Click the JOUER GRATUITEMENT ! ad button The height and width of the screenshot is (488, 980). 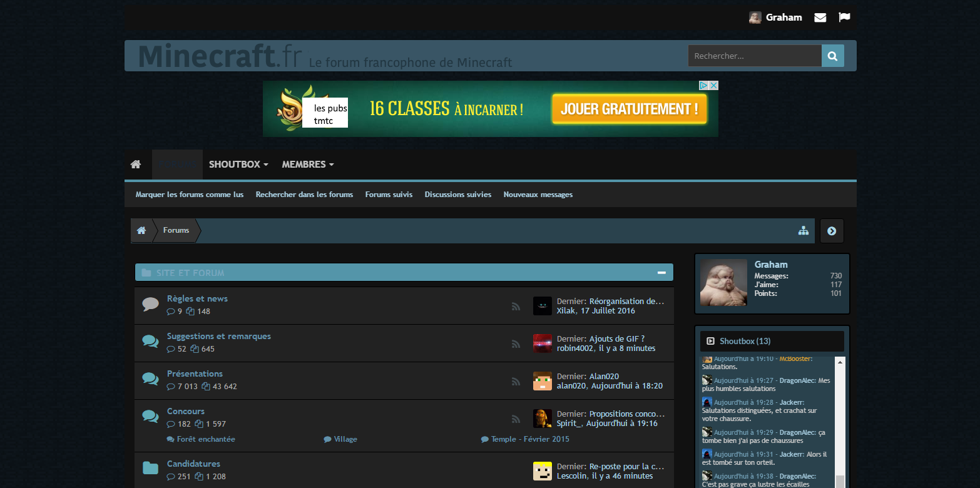click(x=630, y=109)
